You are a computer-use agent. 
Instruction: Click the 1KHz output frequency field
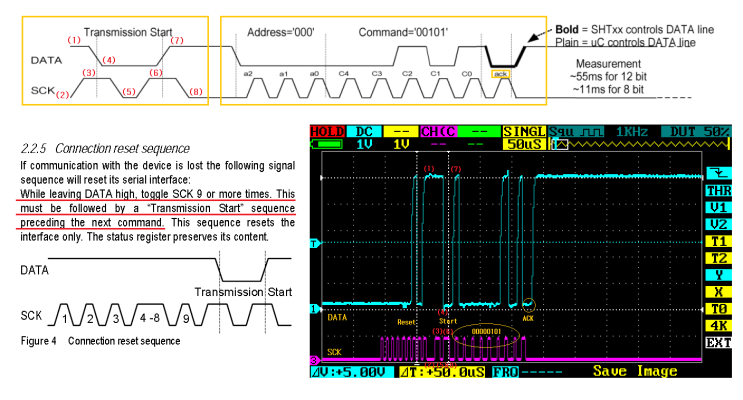(x=632, y=131)
